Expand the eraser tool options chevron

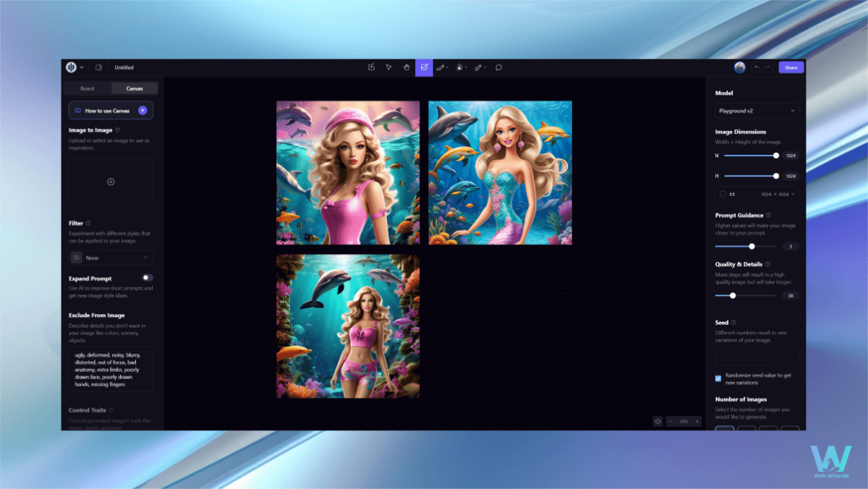(x=485, y=67)
